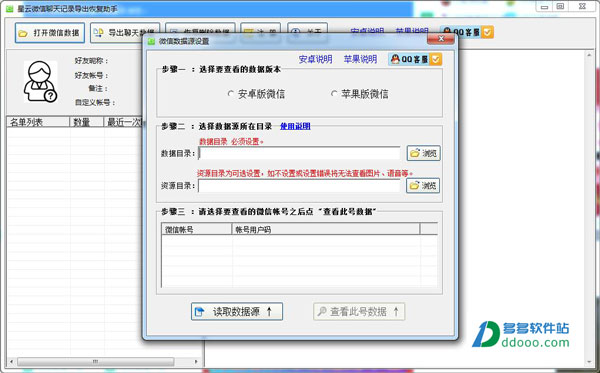Click the 浏览 button for 数据目录
The image size is (600, 373).
423,153
